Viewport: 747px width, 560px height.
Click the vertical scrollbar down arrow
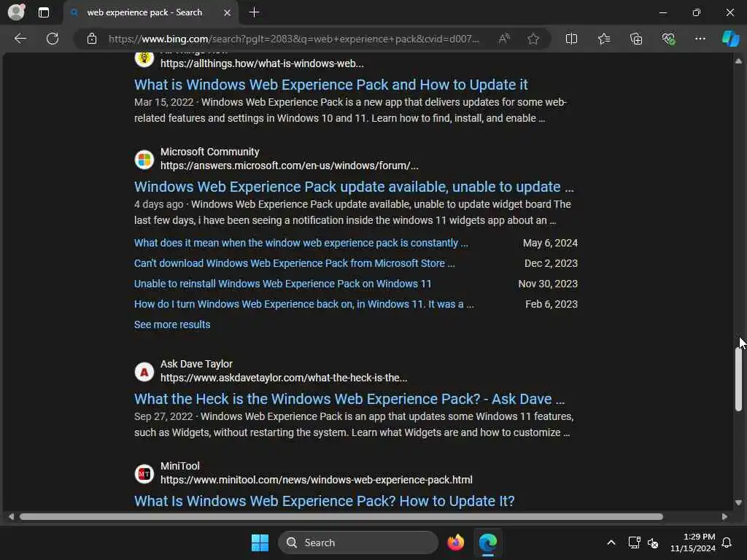[738, 502]
